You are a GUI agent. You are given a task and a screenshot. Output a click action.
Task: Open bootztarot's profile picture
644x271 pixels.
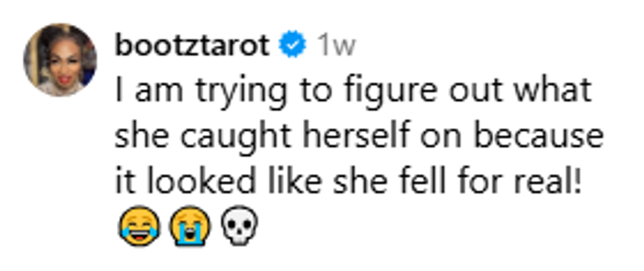pos(60,60)
